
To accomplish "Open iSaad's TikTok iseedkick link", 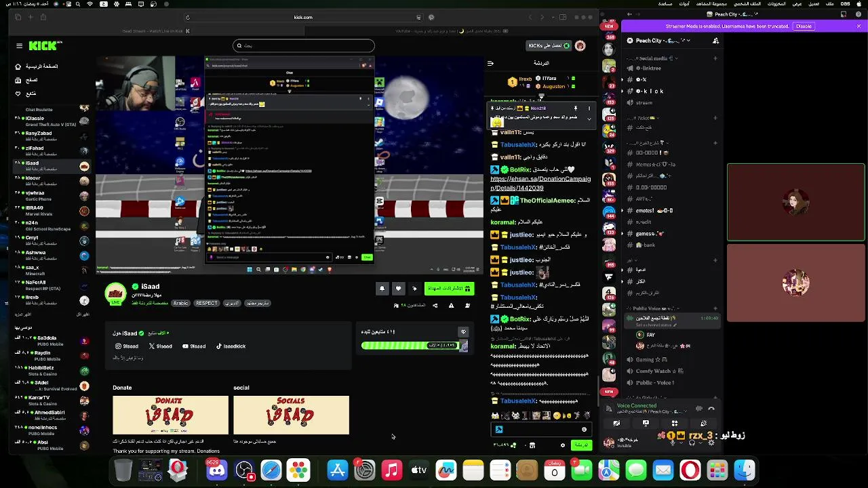I will pyautogui.click(x=231, y=346).
